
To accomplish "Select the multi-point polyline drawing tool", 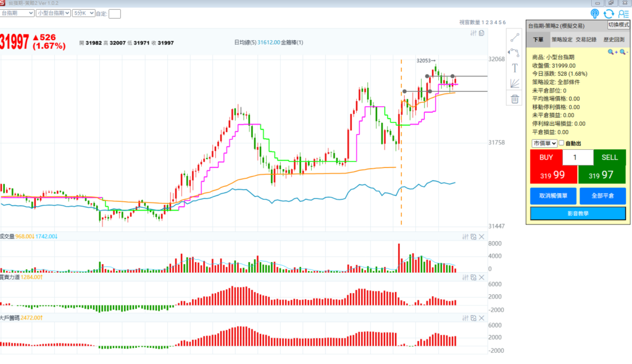I will click(515, 53).
